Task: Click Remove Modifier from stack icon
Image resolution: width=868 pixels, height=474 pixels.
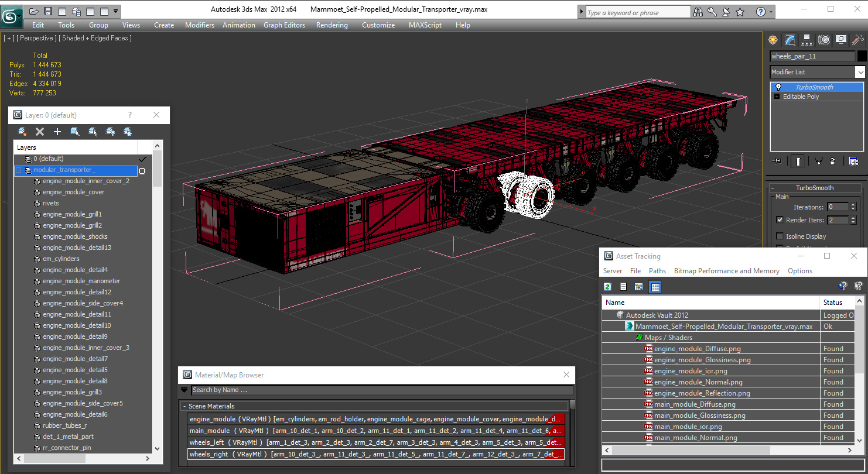Action: [x=833, y=161]
